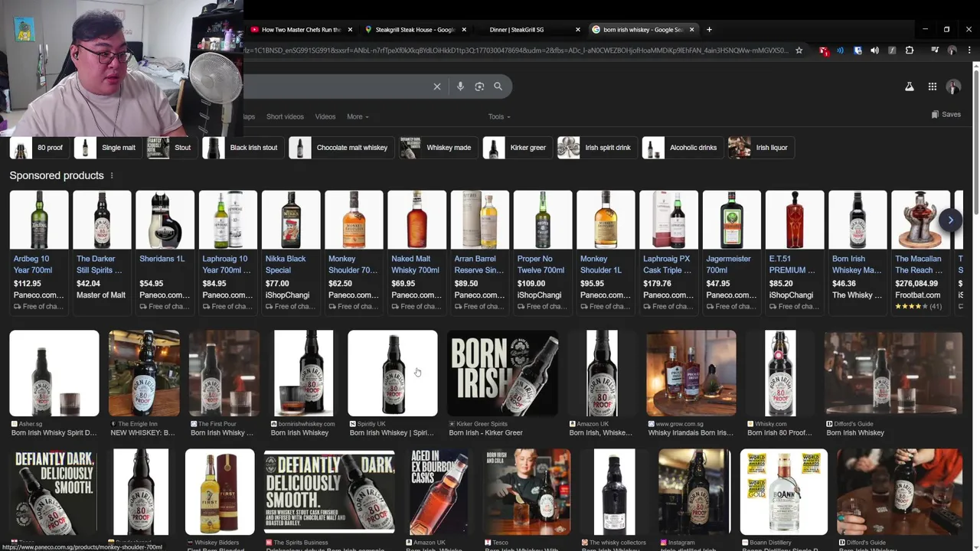Filter by Chocolate malt whiskey chip
Image resolution: width=980 pixels, height=551 pixels.
pos(341,148)
